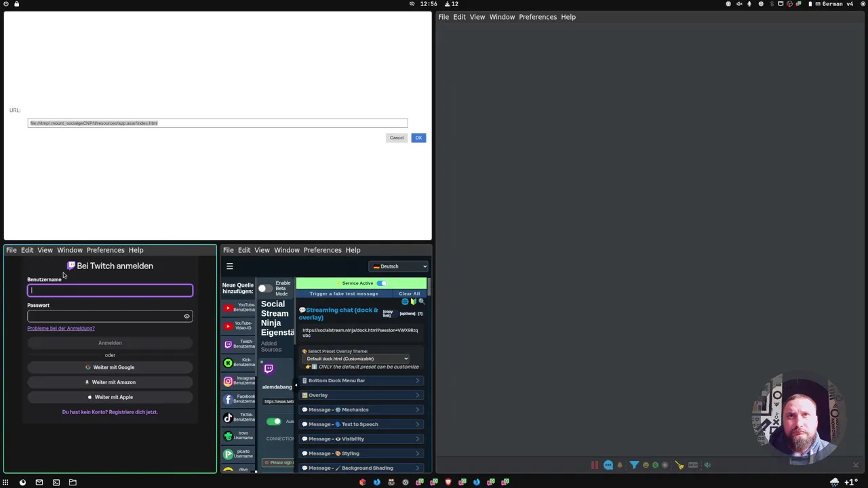Click the yellow smiley icon in the dock bar
The height and width of the screenshot is (488, 868).
pyautogui.click(x=646, y=465)
